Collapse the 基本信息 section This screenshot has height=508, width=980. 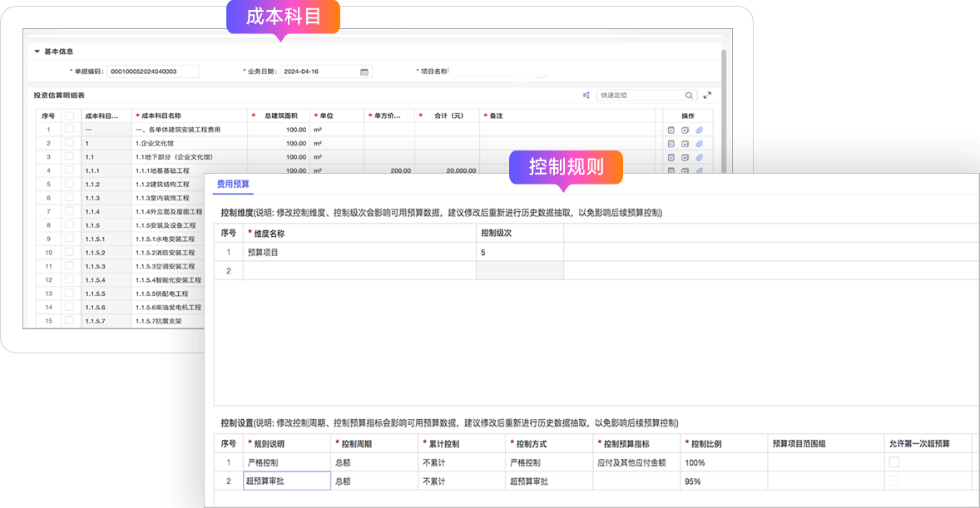tap(37, 52)
